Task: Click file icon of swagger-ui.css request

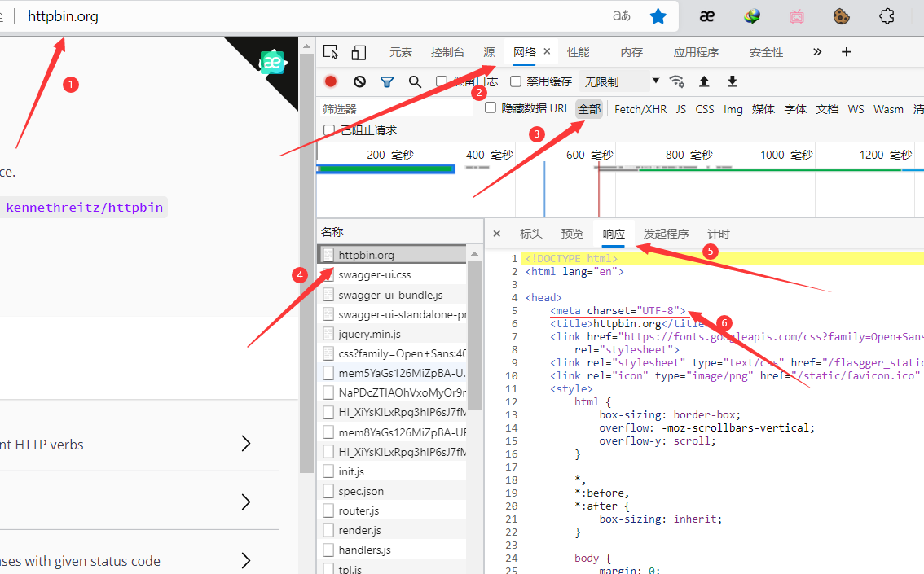Action: click(328, 274)
